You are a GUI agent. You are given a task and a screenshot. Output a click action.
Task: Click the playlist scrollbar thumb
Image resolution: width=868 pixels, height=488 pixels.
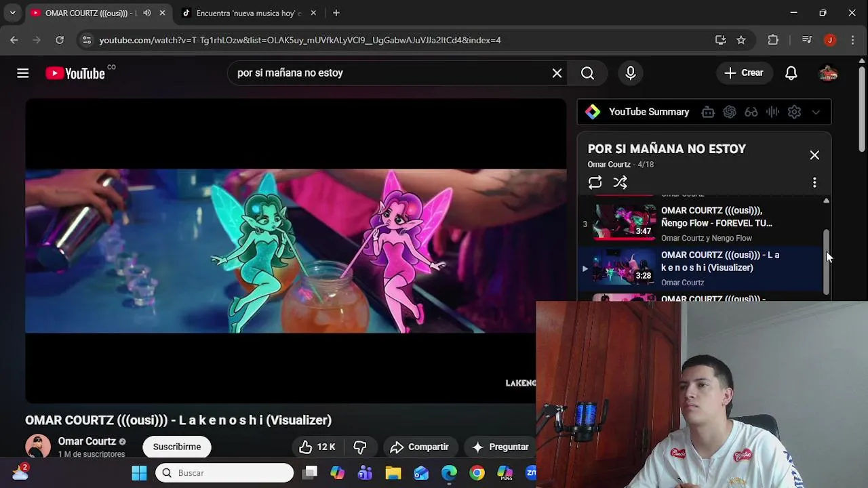(826, 261)
